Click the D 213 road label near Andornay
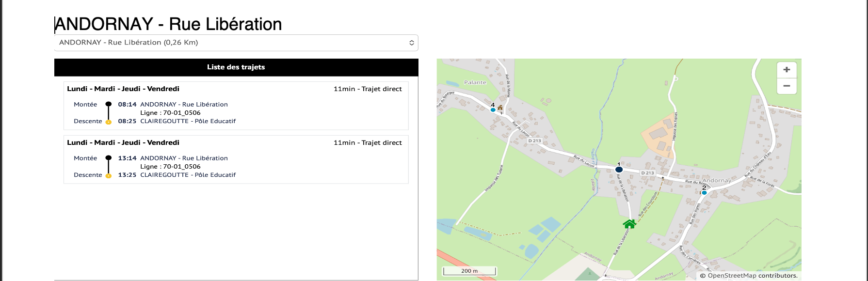Screen dimensions: 868x281 click(648, 173)
